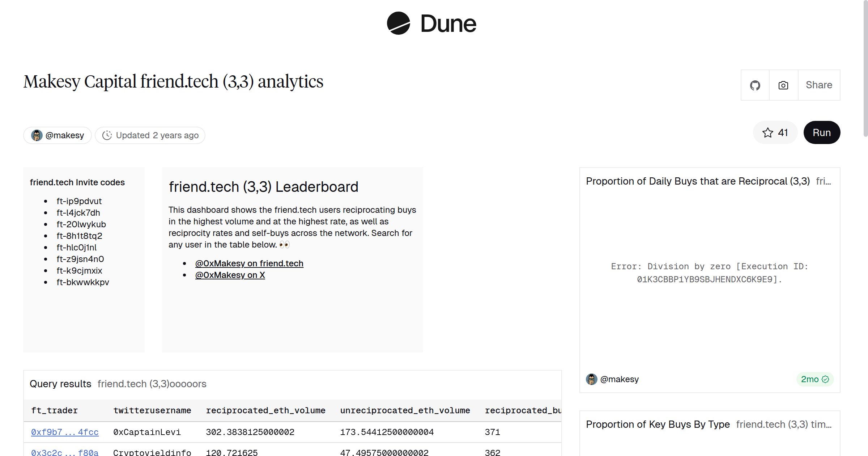Image resolution: width=868 pixels, height=456 pixels.
Task: Open the Proportion of Key Buys By Type title
Action: coord(658,424)
